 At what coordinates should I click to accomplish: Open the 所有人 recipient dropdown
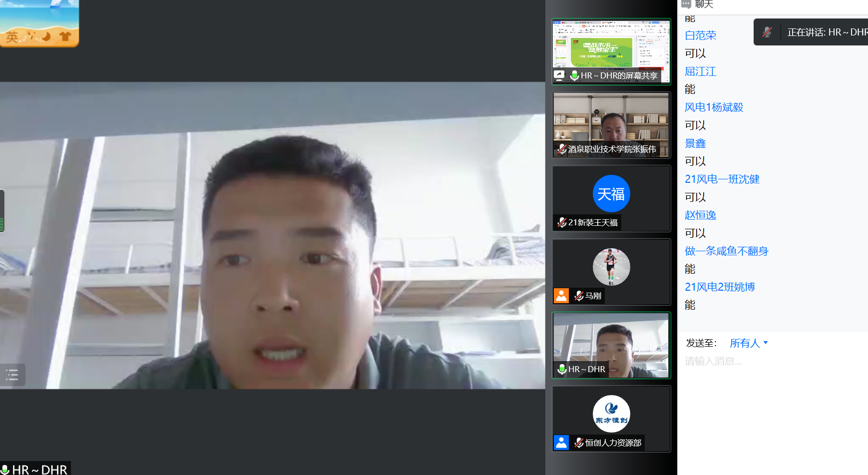click(x=748, y=343)
